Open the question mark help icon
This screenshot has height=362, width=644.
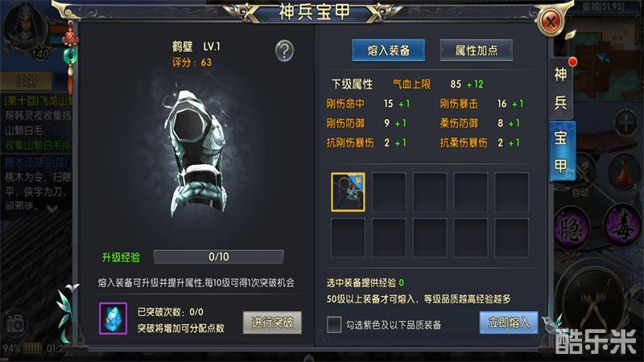pyautogui.click(x=284, y=51)
